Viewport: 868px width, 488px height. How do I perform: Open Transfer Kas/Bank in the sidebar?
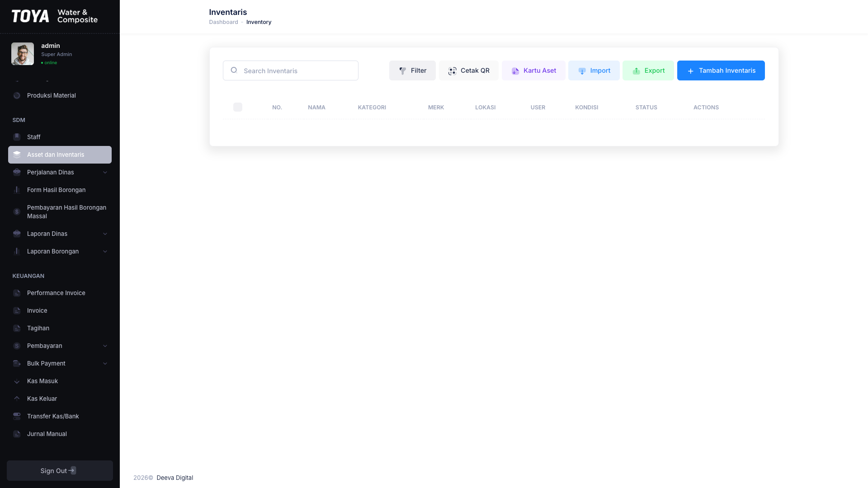[x=60, y=416]
